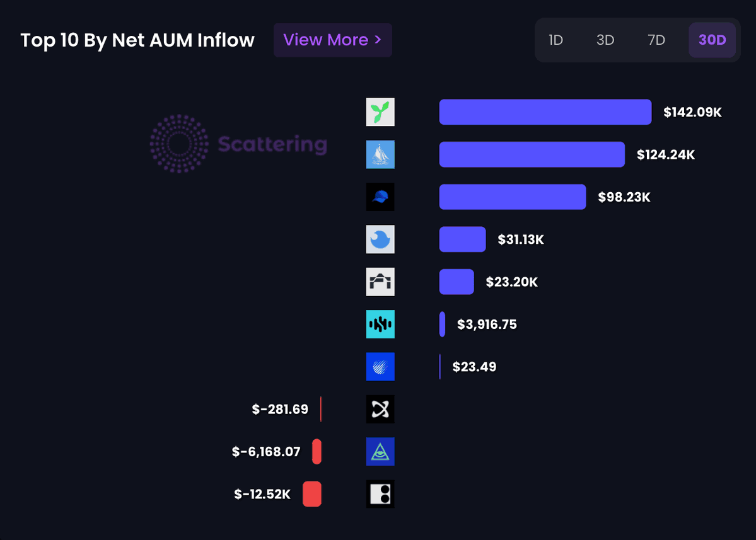The width and height of the screenshot is (756, 540).
Task: Click the black-and-white dots protocol icon
Action: coord(380,494)
